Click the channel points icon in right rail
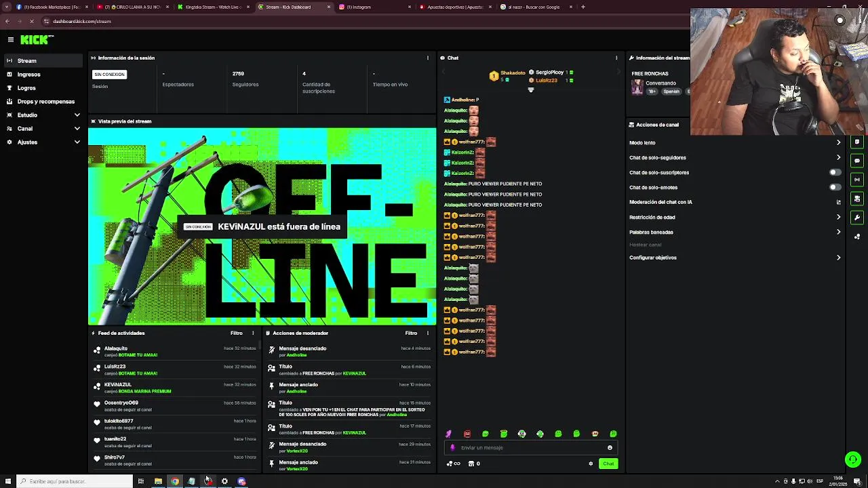 (x=857, y=237)
